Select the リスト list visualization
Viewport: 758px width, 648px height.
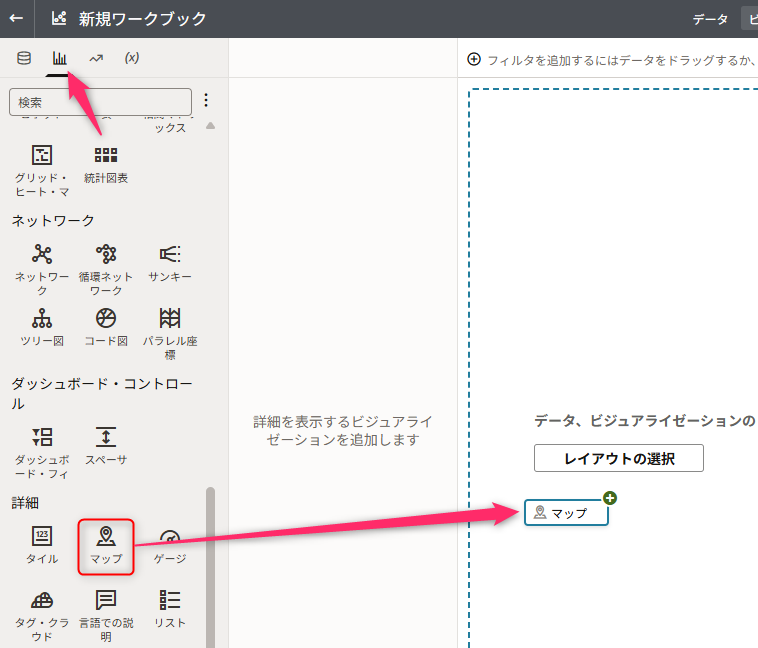coord(170,609)
